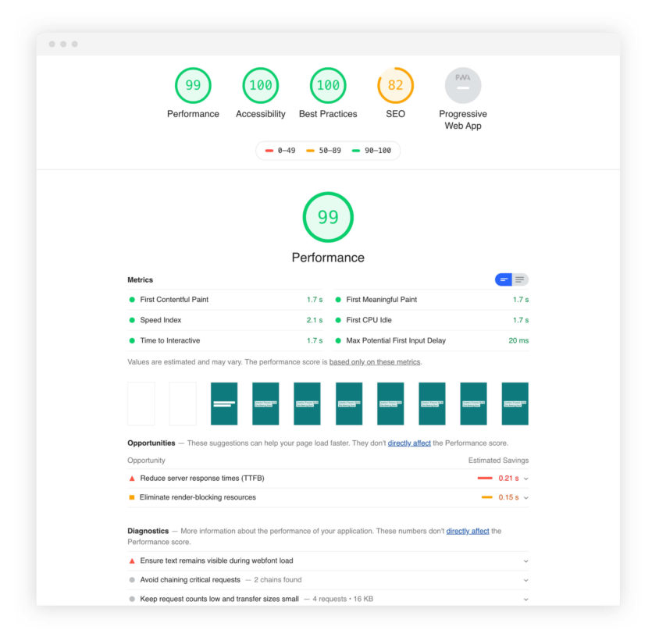Viewport: 659px width, 644px height.
Task: Click the 'Opportunity' column header
Action: 146,461
